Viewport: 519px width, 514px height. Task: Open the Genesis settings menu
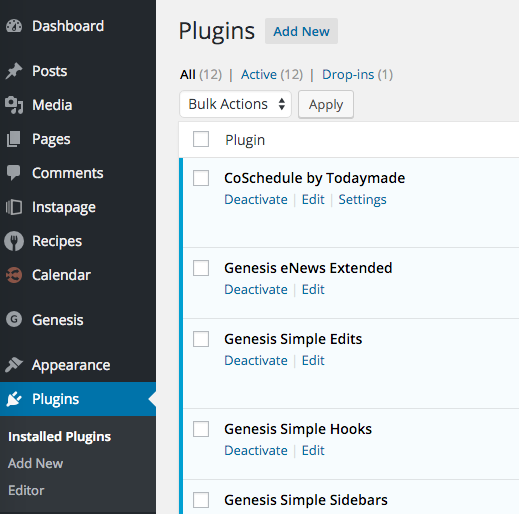click(x=58, y=320)
